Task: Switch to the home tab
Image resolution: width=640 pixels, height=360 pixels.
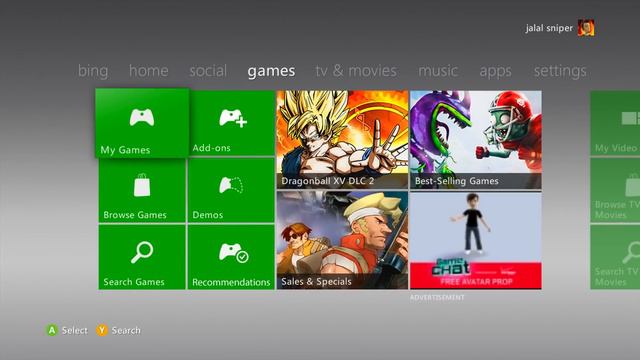Action: tap(149, 71)
